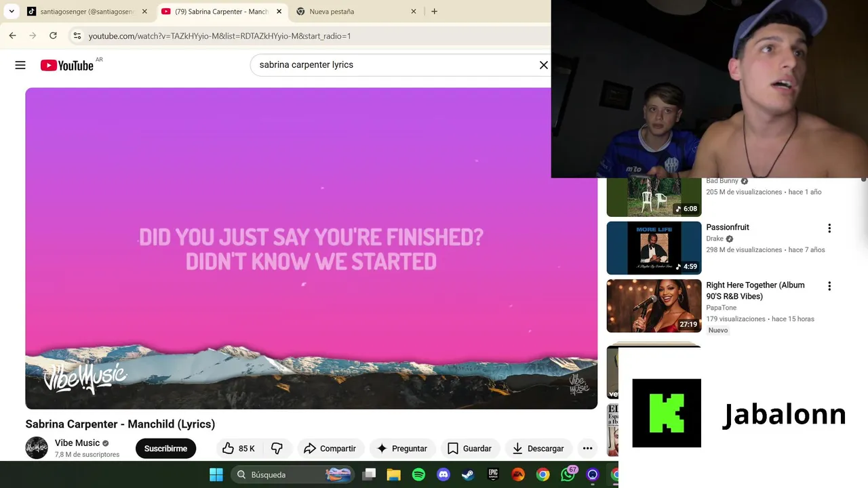Clear the search box with the X
The height and width of the screenshot is (488, 868).
(x=543, y=65)
